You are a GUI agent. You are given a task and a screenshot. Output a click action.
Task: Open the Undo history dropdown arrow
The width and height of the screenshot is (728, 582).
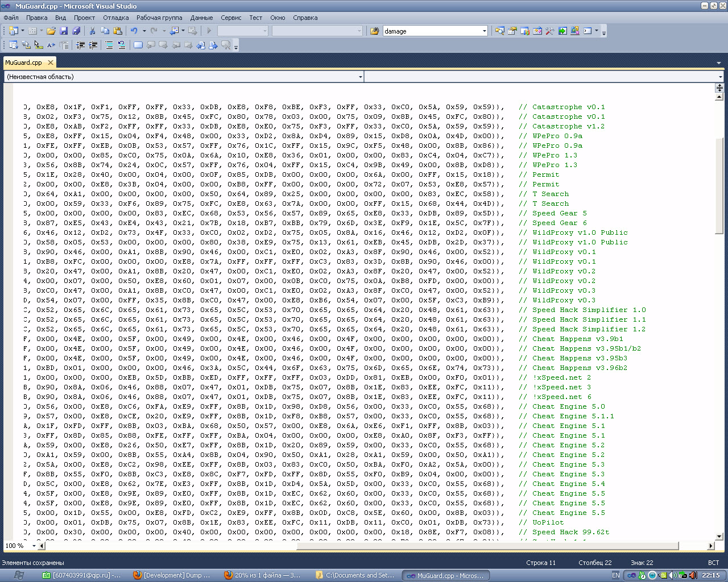point(144,31)
